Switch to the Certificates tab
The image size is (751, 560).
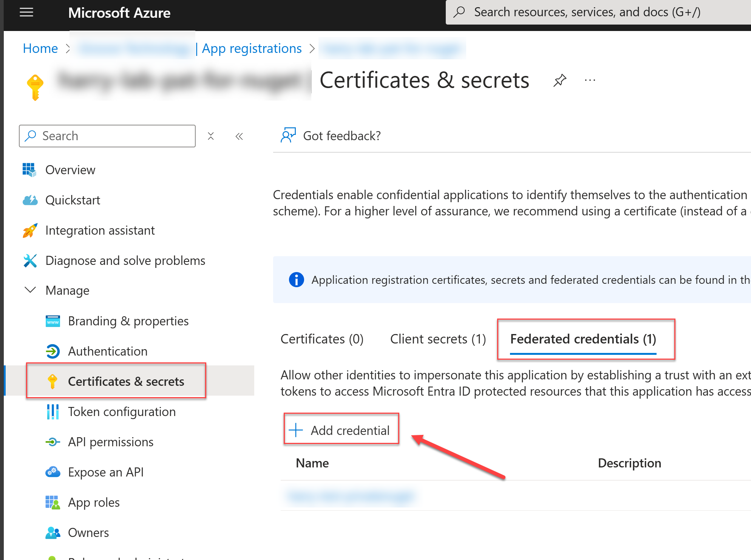322,339
